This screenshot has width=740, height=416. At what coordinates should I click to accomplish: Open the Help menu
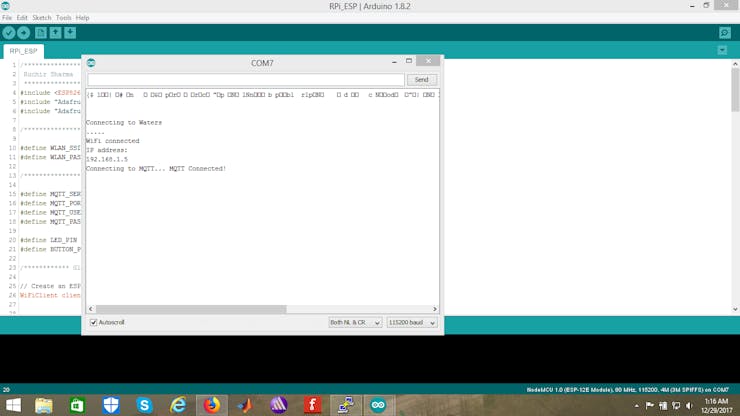[x=82, y=17]
